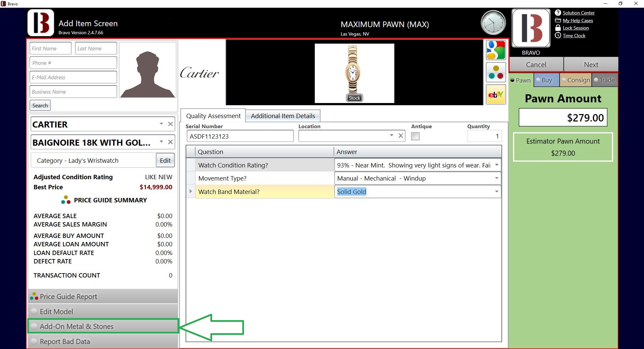Expand the CARTIER brand dropdown
The height and width of the screenshot is (349, 644).
tap(161, 124)
